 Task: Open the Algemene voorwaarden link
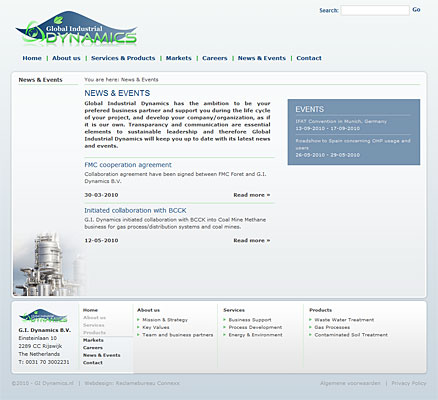(x=350, y=383)
